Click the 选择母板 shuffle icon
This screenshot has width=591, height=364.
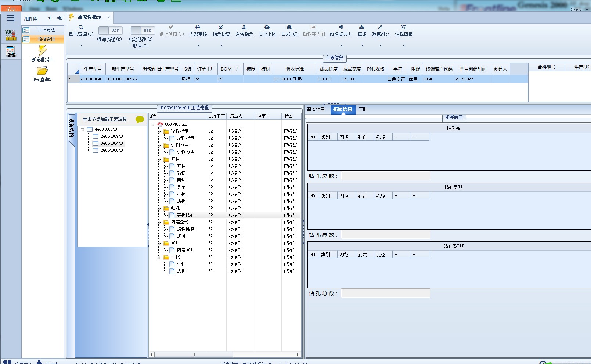pos(403,27)
